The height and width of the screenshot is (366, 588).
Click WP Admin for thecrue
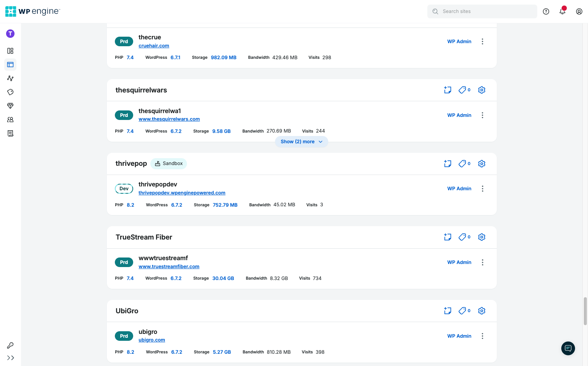pos(459,41)
